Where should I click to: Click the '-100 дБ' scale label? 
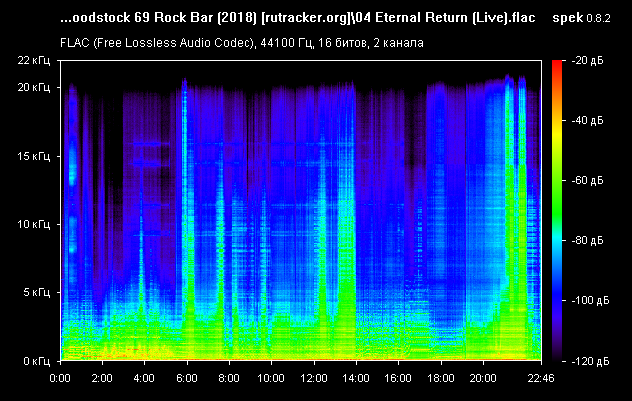tap(590, 300)
